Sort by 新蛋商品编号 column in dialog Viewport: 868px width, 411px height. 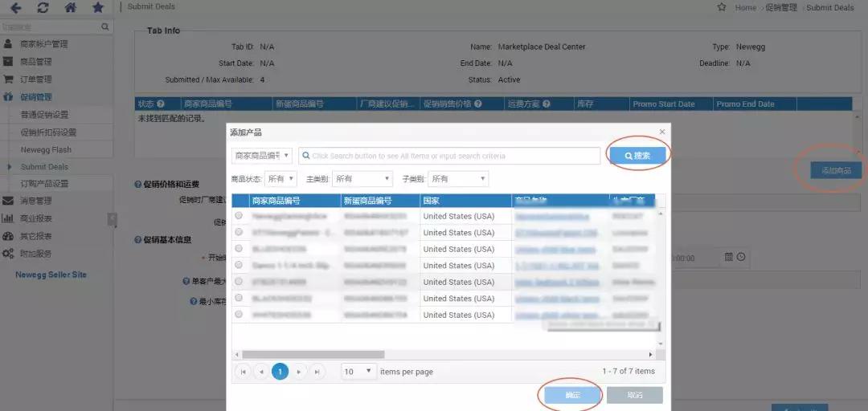pos(380,201)
